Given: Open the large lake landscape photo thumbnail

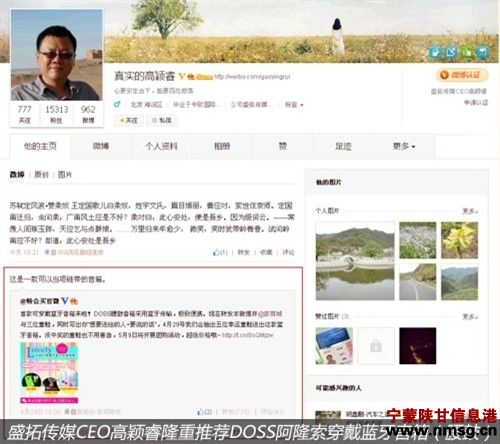Looking at the screenshot, I should tap(355, 261).
